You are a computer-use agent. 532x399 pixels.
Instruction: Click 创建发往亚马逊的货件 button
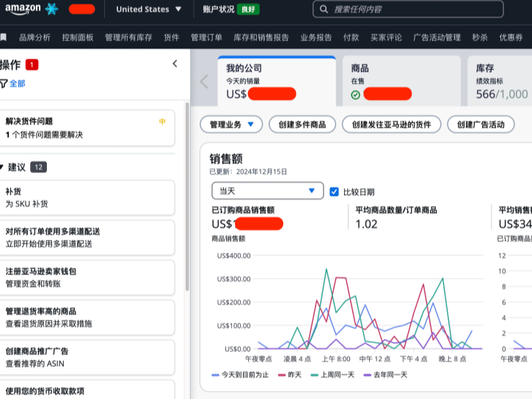point(392,125)
